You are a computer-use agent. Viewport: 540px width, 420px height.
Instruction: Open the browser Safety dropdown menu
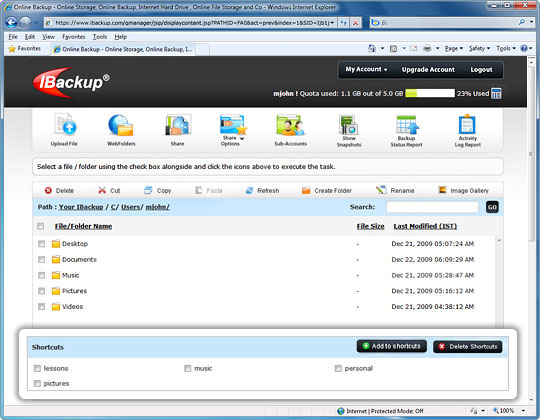tap(479, 49)
